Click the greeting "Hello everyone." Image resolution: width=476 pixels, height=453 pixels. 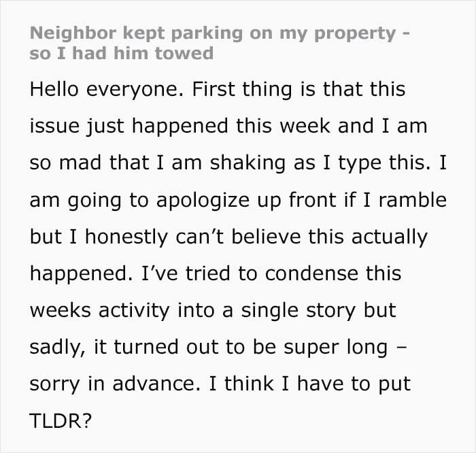point(107,90)
